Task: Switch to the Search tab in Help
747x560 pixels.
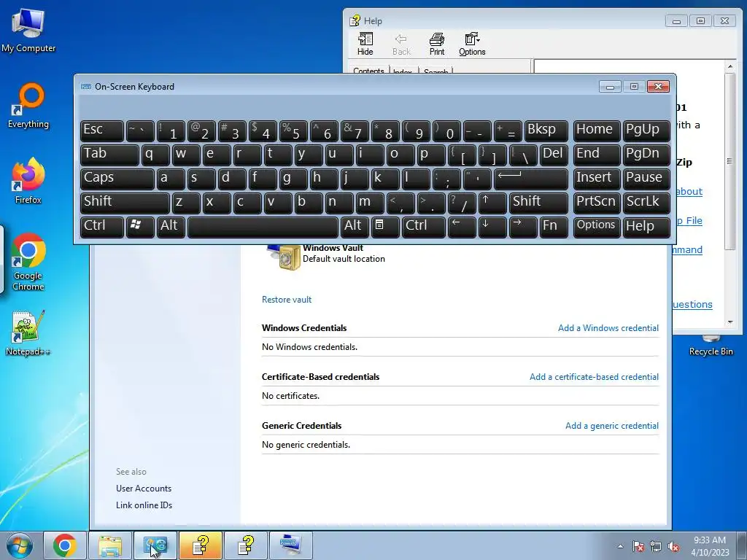Action: tap(436, 71)
